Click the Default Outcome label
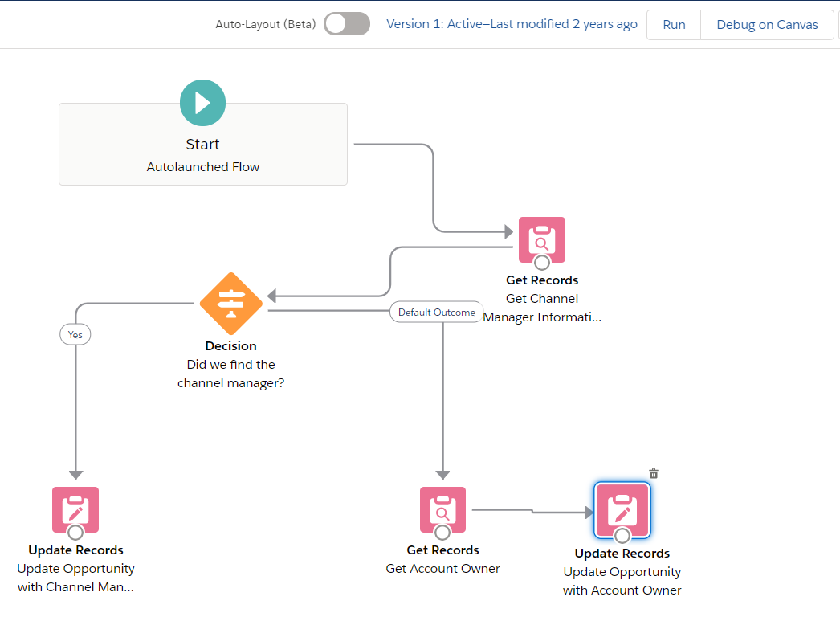840x617 pixels. 435,312
